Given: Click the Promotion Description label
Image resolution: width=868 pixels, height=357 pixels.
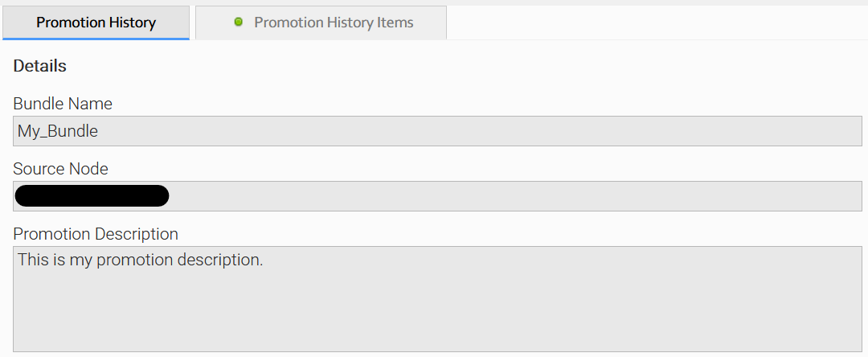Looking at the screenshot, I should (96, 234).
